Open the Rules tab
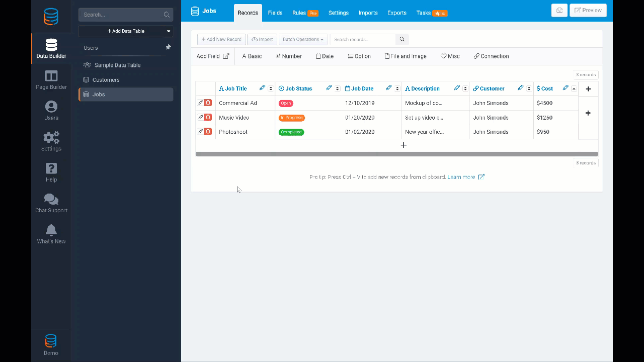 [305, 13]
